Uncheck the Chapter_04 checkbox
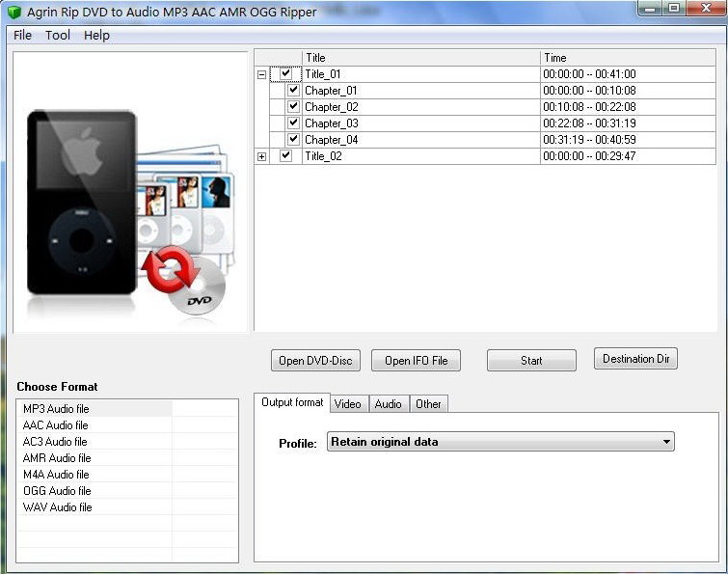The height and width of the screenshot is (574, 728). (293, 139)
